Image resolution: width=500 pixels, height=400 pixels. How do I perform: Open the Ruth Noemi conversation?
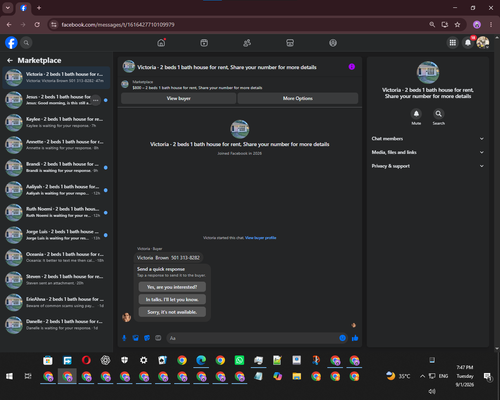coord(56,212)
